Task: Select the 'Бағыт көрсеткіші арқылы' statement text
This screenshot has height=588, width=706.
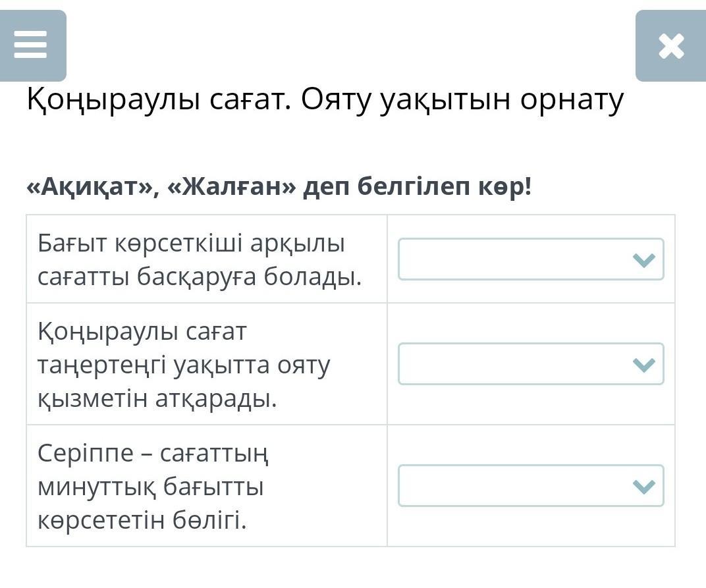Action: 191,244
